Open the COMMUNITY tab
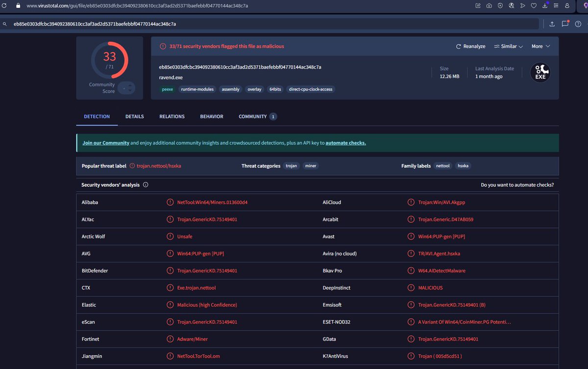Screen dimensions: 588x369 point(258,117)
